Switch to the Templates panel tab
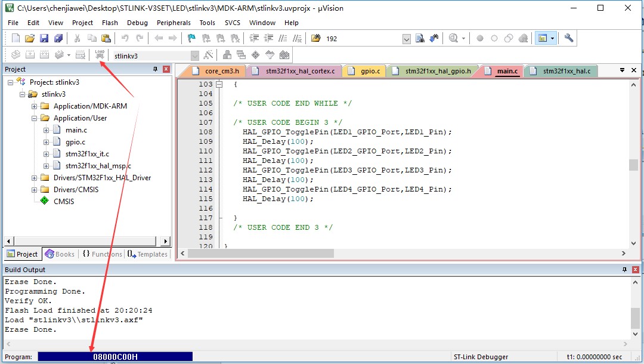The height and width of the screenshot is (364, 644). point(147,254)
